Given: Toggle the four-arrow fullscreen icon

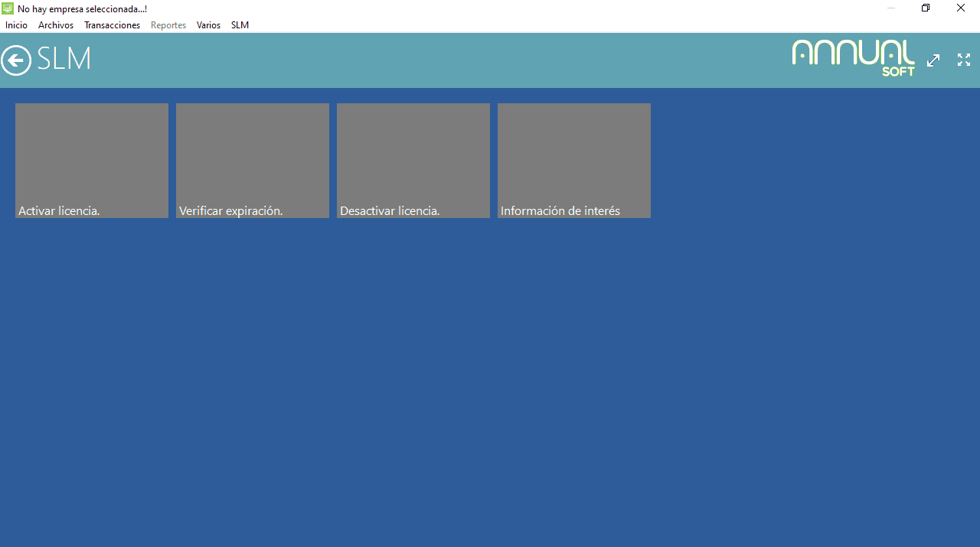Looking at the screenshot, I should click(964, 60).
